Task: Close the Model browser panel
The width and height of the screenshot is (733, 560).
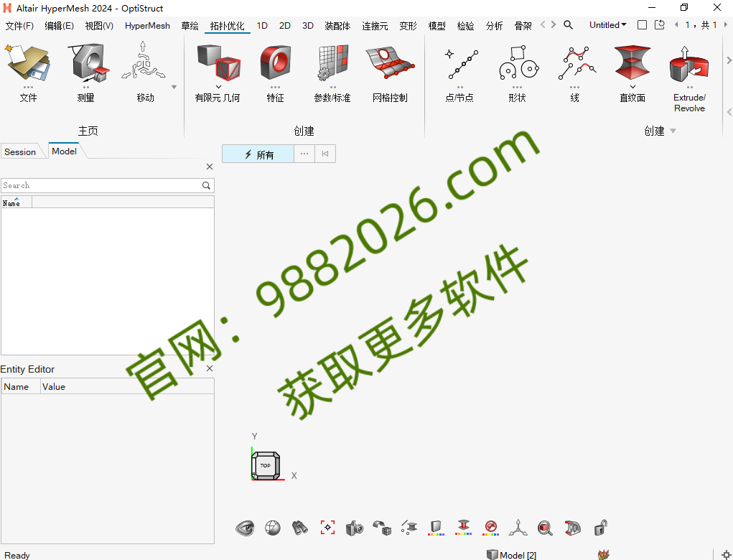Action: 210,167
